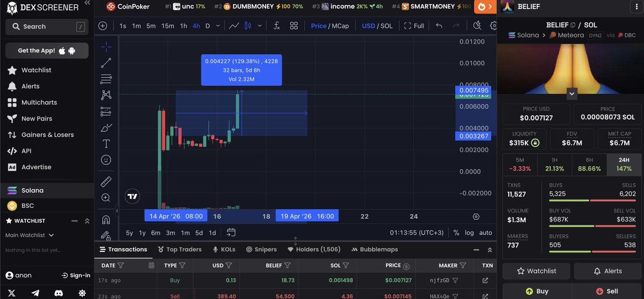Select the Text annotation tool
Screen dimensions: 644x299
coord(106,144)
